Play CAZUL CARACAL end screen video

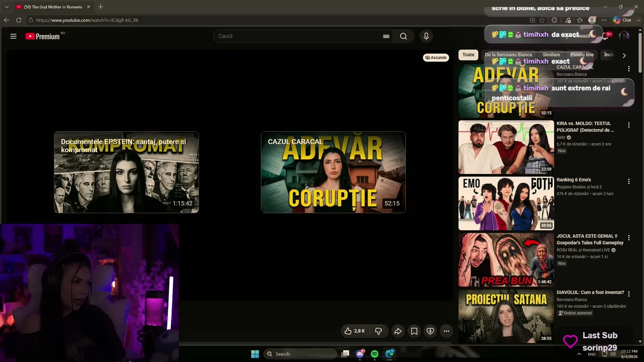click(x=333, y=172)
